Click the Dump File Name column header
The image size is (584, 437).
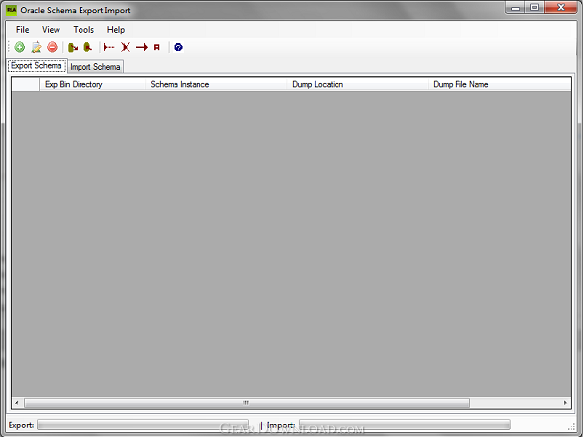tap(499, 85)
